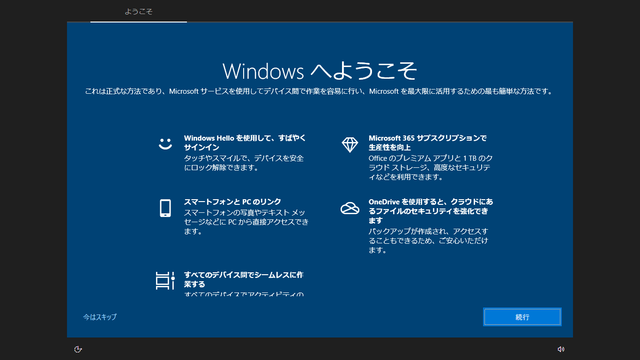Screen dimensions: 640x360
Task: Click the 今はスキップ skip link
Action: pos(100,317)
